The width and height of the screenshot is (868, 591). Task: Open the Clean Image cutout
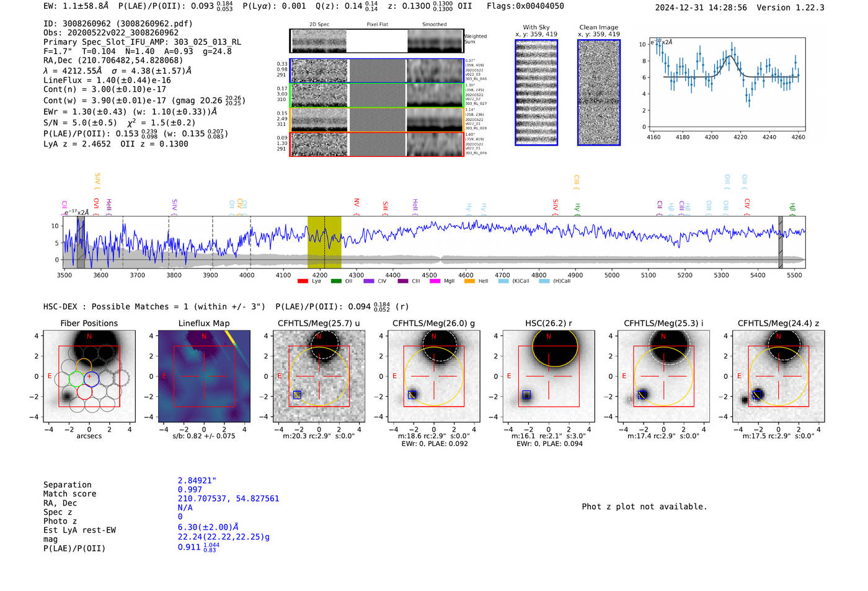[599, 92]
